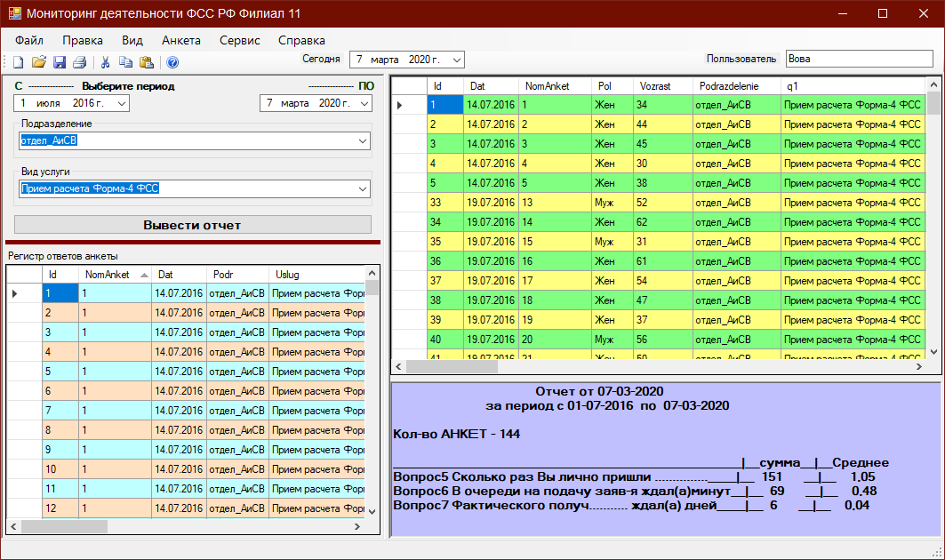Expand the Вид услуги combo box
Viewport: 945px width, 560px height.
(363, 188)
